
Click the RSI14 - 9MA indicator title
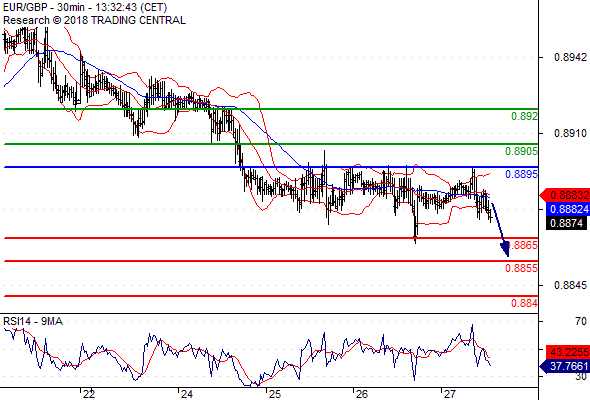click(x=33, y=321)
